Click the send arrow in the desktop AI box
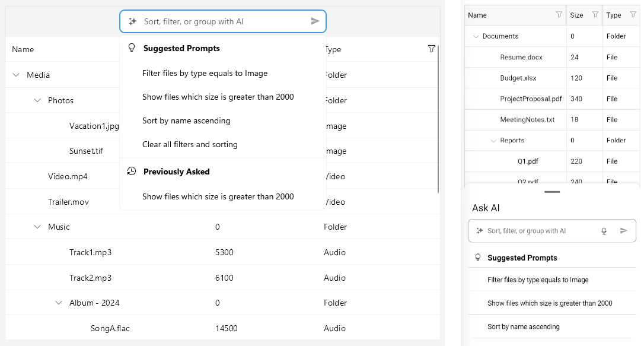The height and width of the screenshot is (346, 644). [x=315, y=21]
